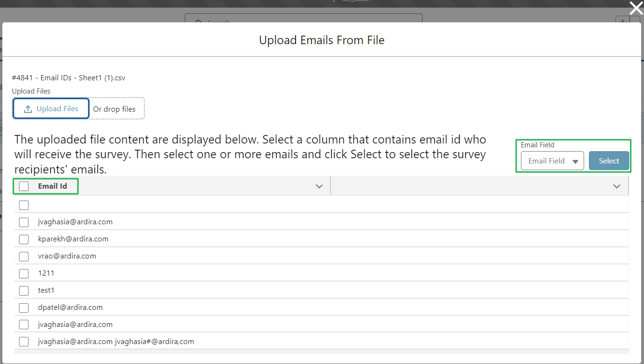644x364 pixels.
Task: Select the last row with two combined emails
Action: coord(24,341)
